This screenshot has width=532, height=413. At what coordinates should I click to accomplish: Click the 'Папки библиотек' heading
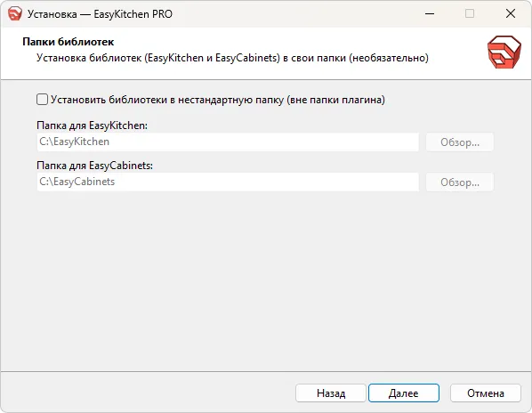(x=69, y=42)
